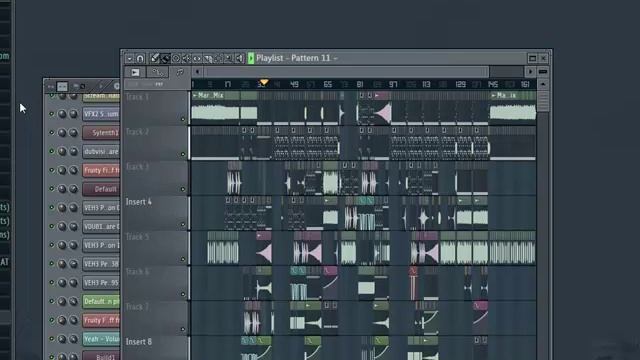The height and width of the screenshot is (360, 640).
Task: Select the Paint brush tool in Playlist
Action: click(165, 59)
